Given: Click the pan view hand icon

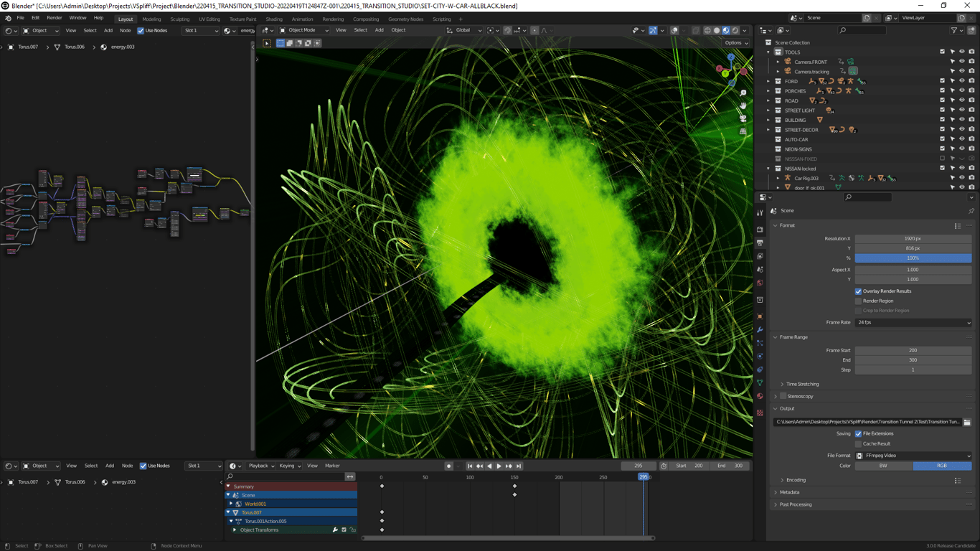Looking at the screenshot, I should 743,105.
